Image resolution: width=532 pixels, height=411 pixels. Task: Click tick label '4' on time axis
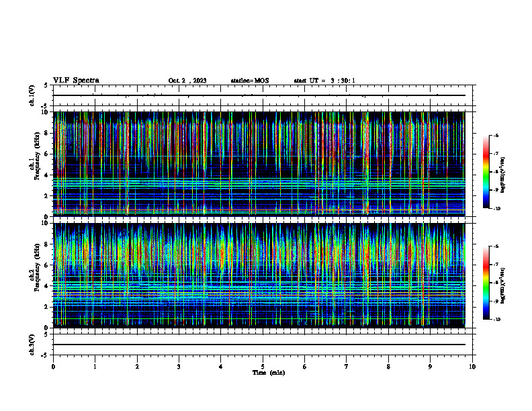point(221,367)
